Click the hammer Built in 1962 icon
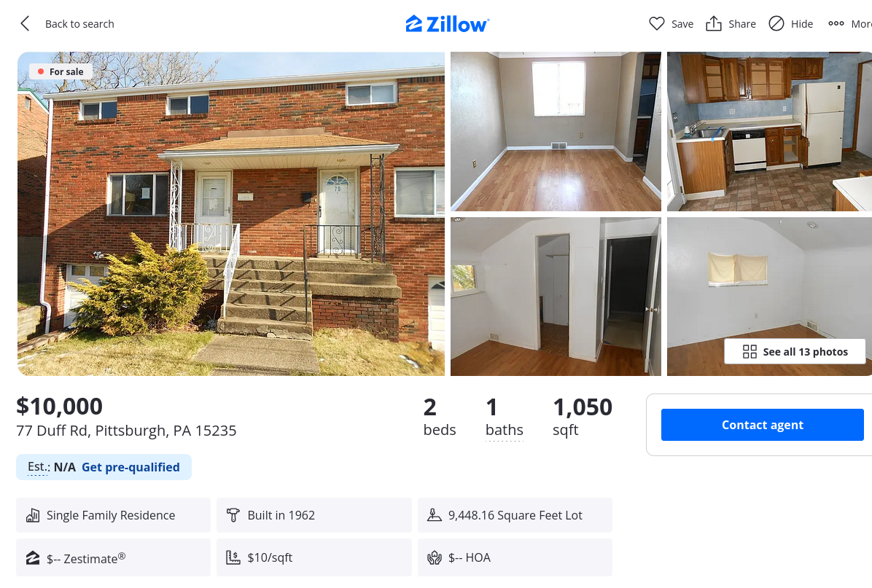Screen dimensions: 872x588 233,515
